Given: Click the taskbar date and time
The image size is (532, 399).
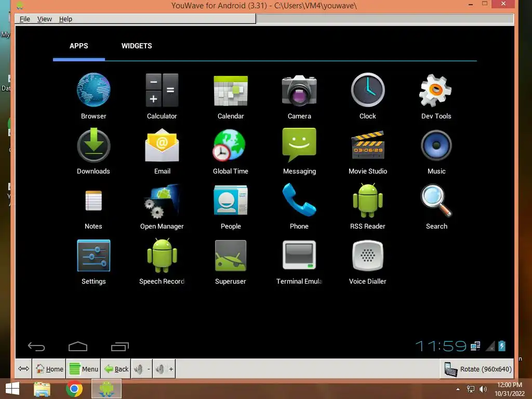Looking at the screenshot, I should click(x=509, y=389).
